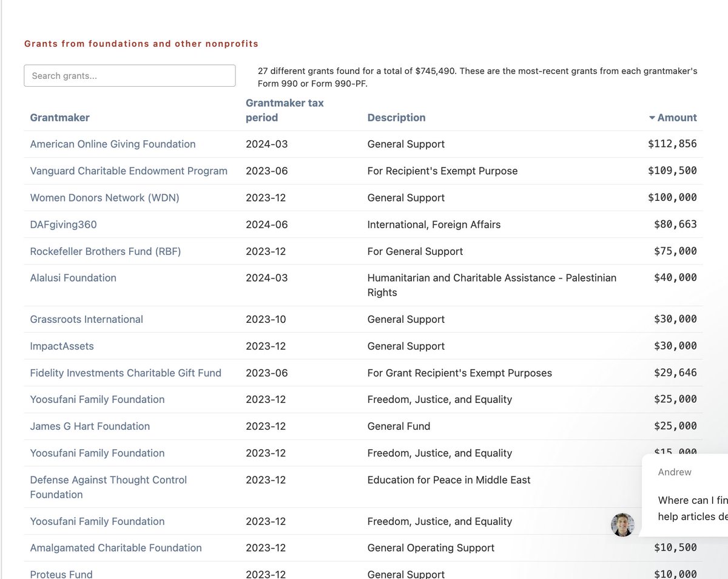Open Fidelity Investments Charitable Gift Fund link
The width and height of the screenshot is (728, 579).
pyautogui.click(x=126, y=373)
